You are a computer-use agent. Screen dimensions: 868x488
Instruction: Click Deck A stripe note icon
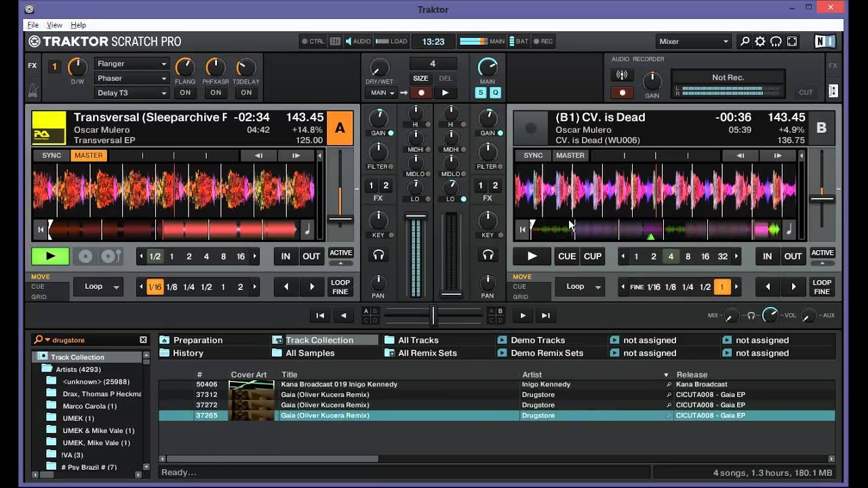click(x=307, y=230)
